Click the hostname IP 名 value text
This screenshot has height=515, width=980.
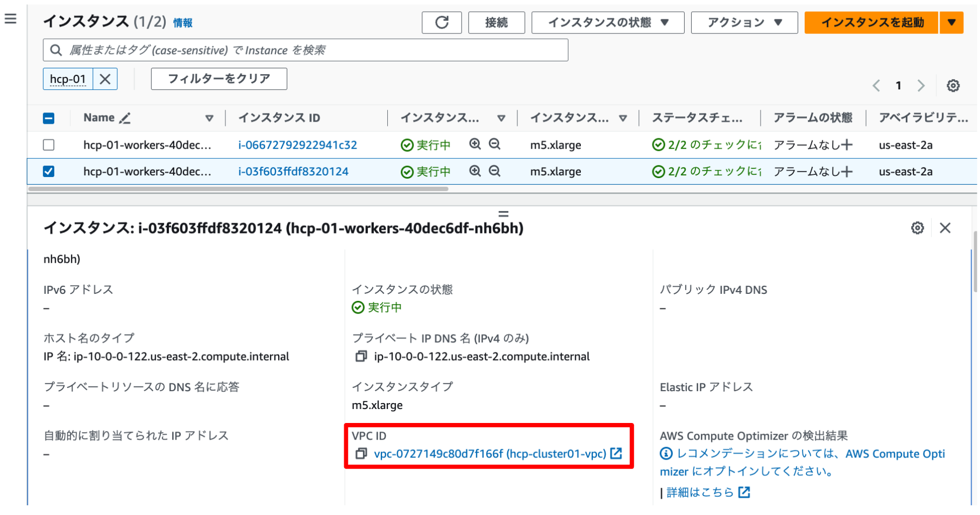tap(166, 356)
